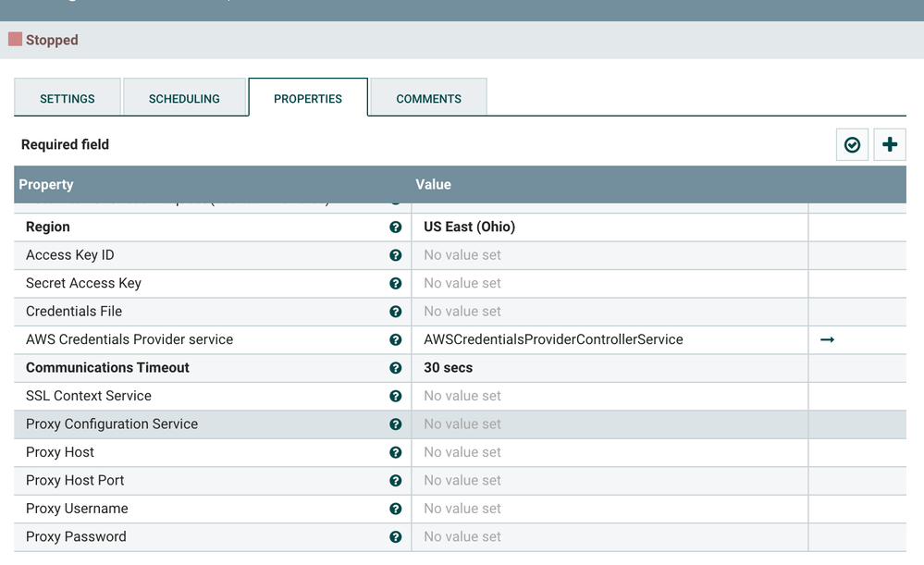Image resolution: width=924 pixels, height=565 pixels.
Task: Show help for Secret Access Key
Action: coord(396,283)
